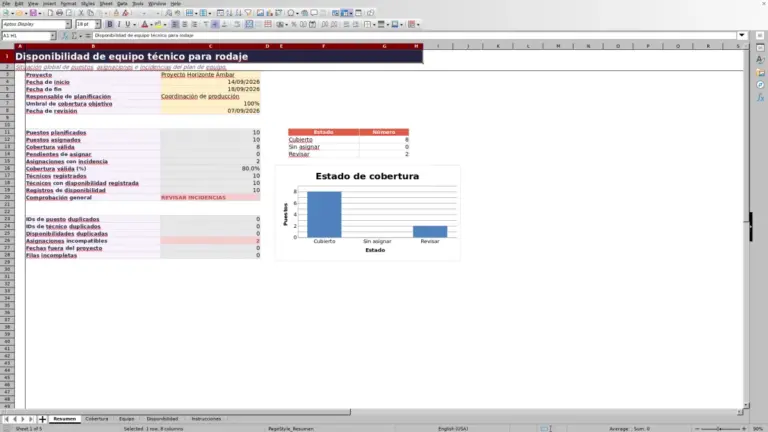Switch to the Instrucciones sheet tab

206,419
